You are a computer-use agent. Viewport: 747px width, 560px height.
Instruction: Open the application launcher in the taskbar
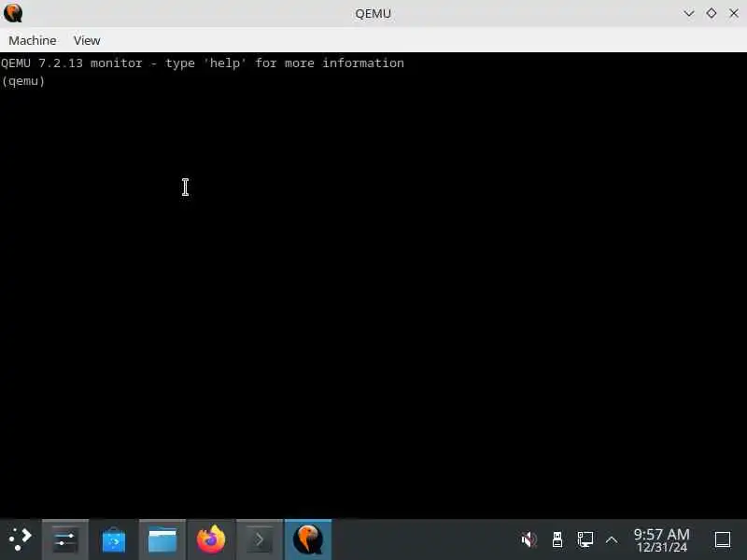point(20,539)
